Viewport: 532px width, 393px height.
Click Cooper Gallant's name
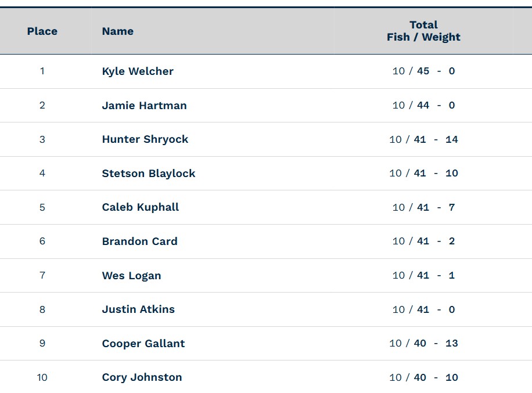click(x=143, y=344)
